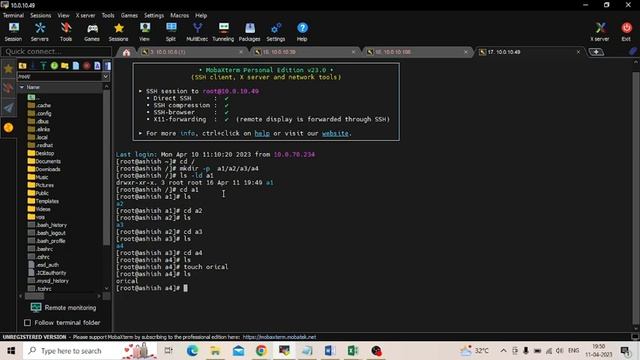Open the sidebar Macros paper-plane tab

tap(8, 108)
